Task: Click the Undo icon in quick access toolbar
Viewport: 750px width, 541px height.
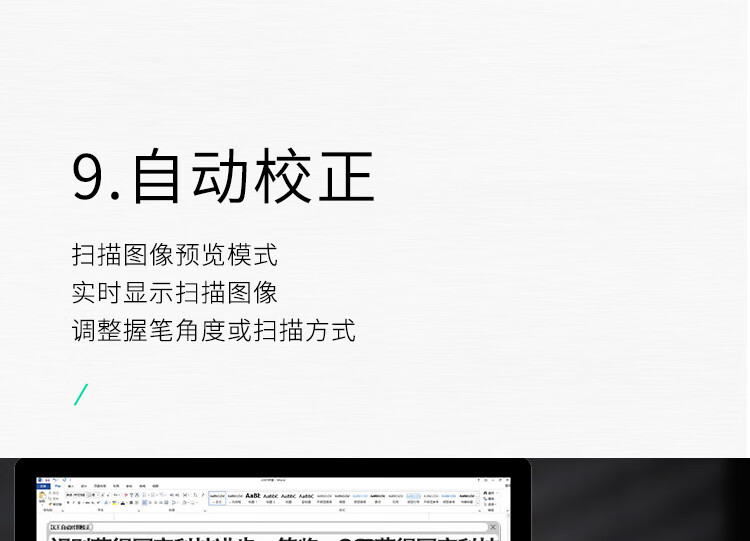Action: (x=53, y=480)
